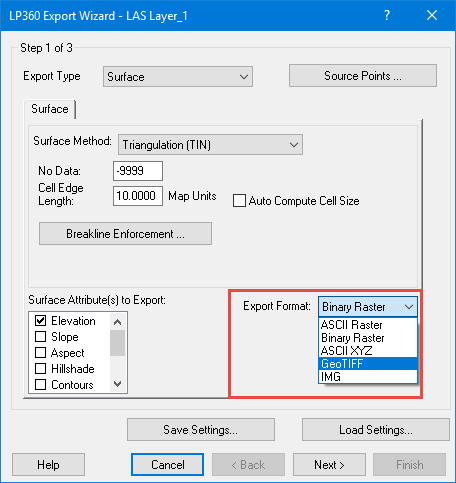456x483 pixels.
Task: Check the Hillshade attribute
Action: (40, 369)
